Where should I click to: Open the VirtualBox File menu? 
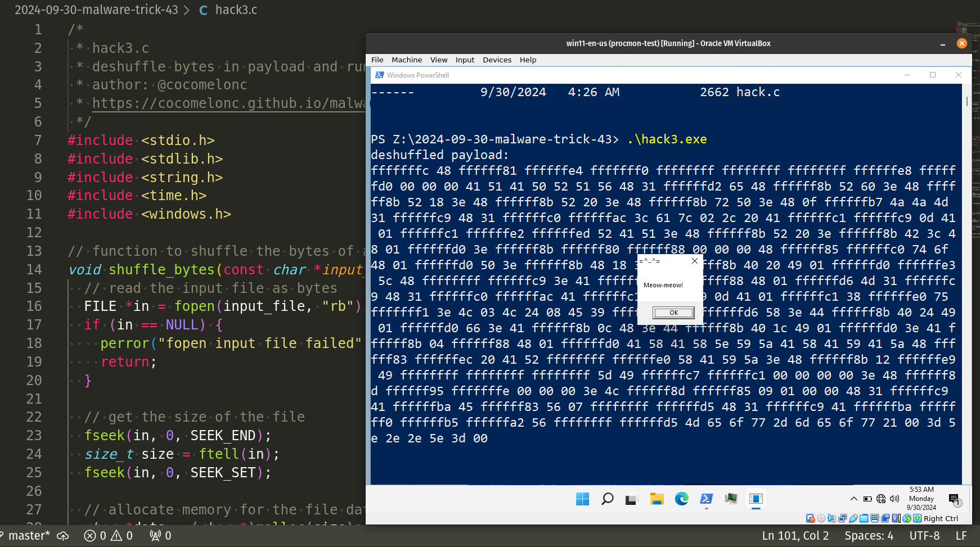(377, 60)
